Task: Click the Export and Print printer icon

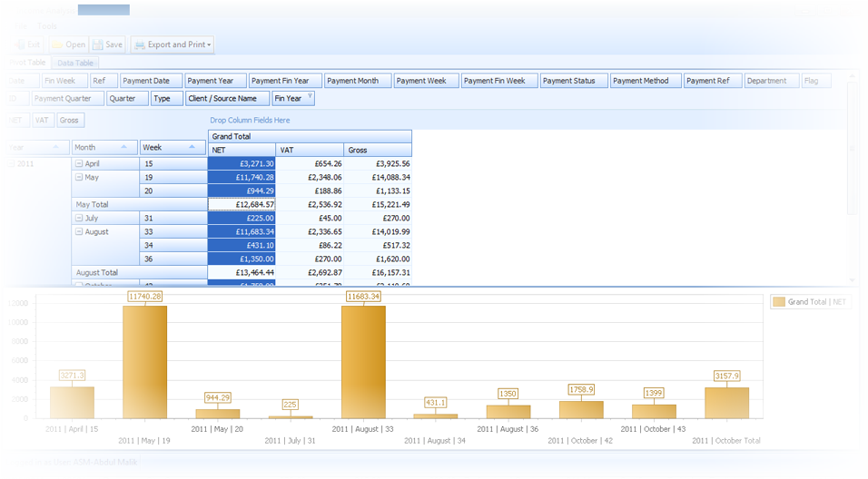Action: (139, 44)
